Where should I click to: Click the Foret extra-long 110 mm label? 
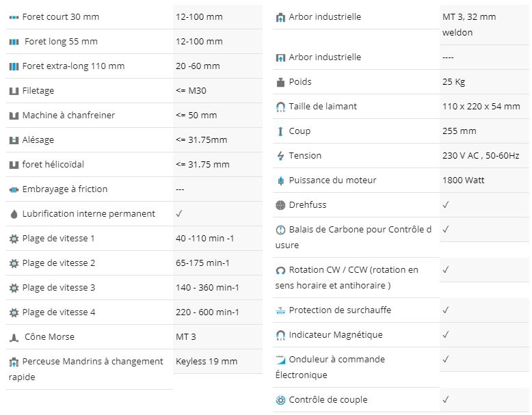point(73,66)
